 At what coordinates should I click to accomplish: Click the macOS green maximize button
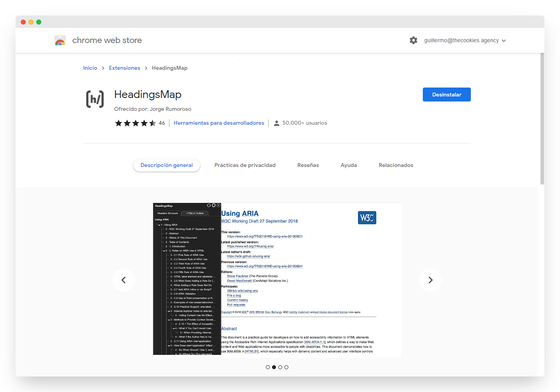click(39, 22)
